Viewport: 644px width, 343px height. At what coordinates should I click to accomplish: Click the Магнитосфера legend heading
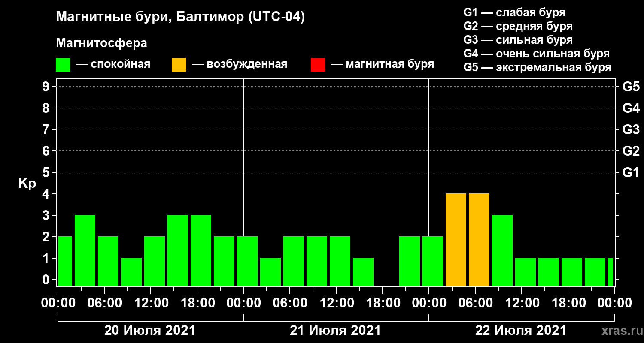101,43
